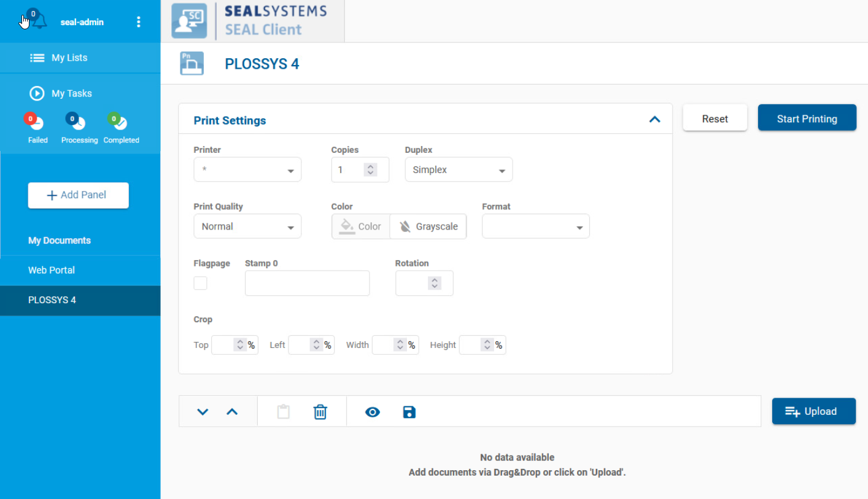Show Failed tasks status icon
Screen dimensions: 868x499
tap(36, 122)
